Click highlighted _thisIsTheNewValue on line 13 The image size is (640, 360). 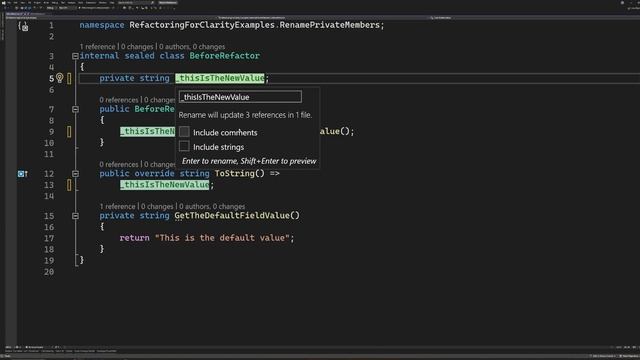point(164,185)
